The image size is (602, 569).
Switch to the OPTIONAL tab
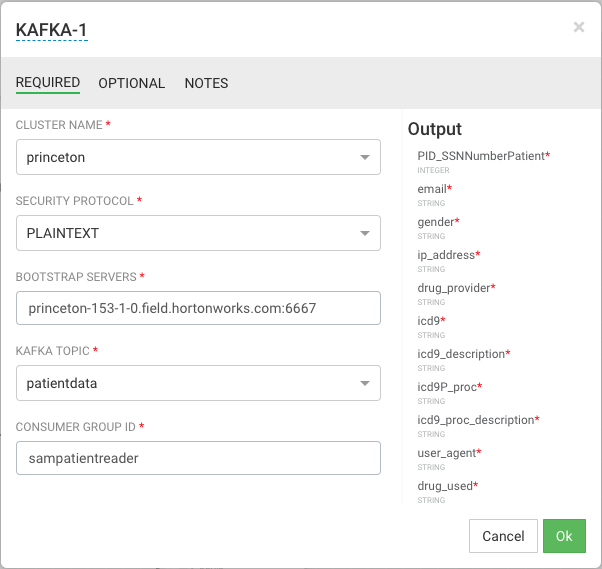(131, 83)
